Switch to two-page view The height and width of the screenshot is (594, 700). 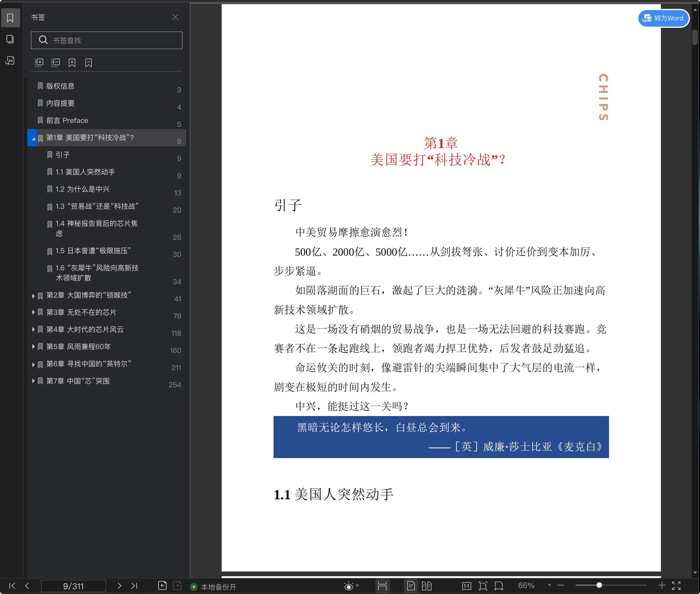coord(427,586)
